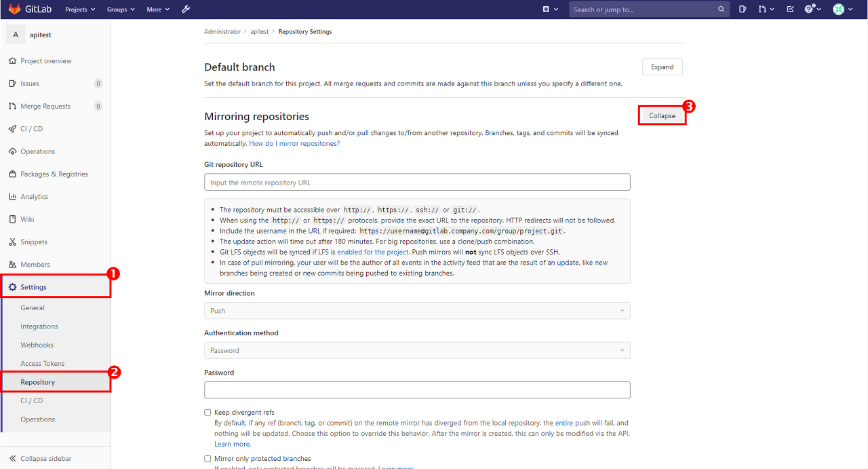Click the search magnifier icon
Screen dimensions: 868x469
[720, 9]
